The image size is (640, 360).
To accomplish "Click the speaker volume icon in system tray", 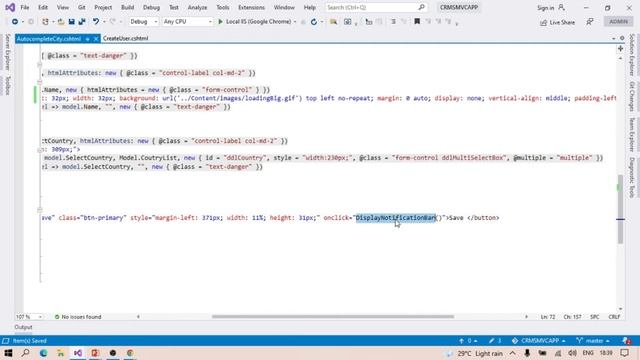I will pos(572,353).
